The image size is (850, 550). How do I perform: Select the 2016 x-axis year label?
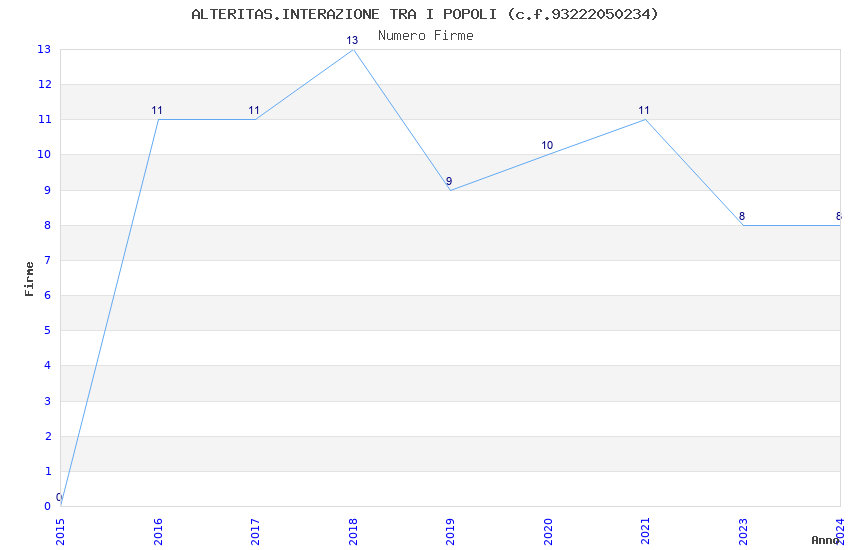click(x=158, y=532)
